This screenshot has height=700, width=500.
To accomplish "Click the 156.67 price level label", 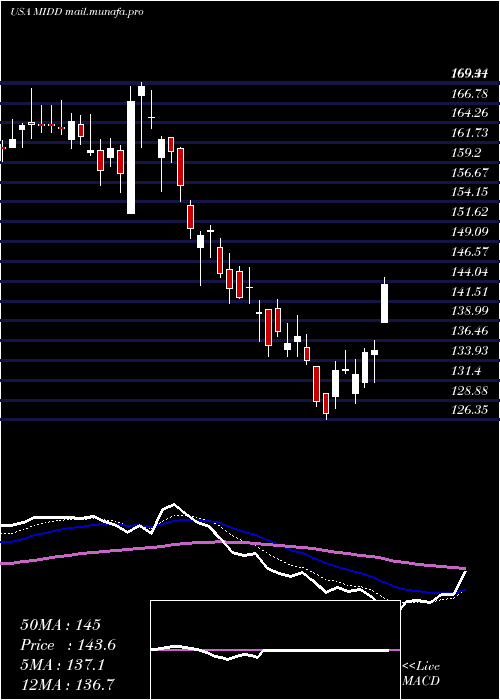I will (470, 172).
